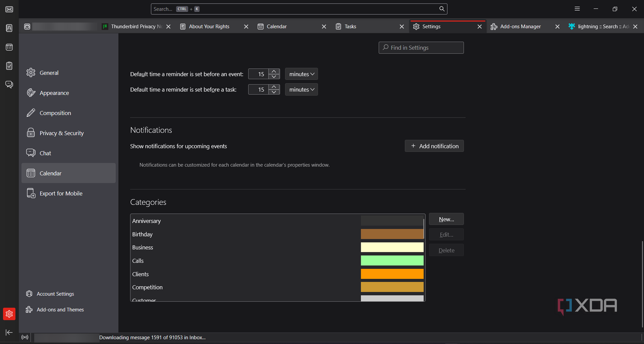Screen dimensions: 644x344
Task: Open Add-ons and Themes link
Action: click(55, 310)
